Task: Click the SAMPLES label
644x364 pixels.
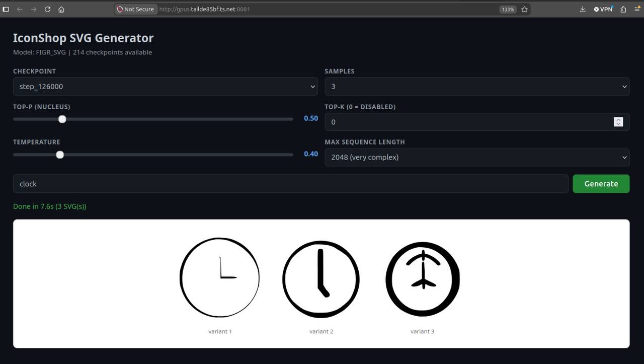Action: tap(340, 71)
